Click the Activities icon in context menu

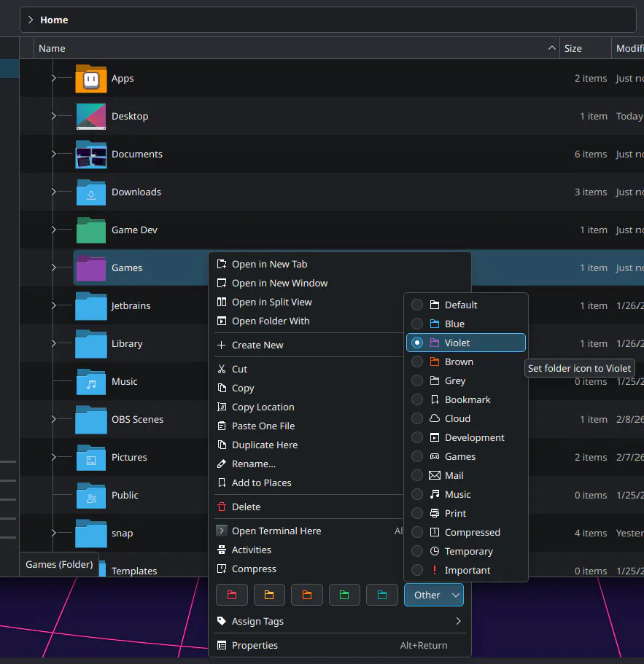pyautogui.click(x=222, y=550)
